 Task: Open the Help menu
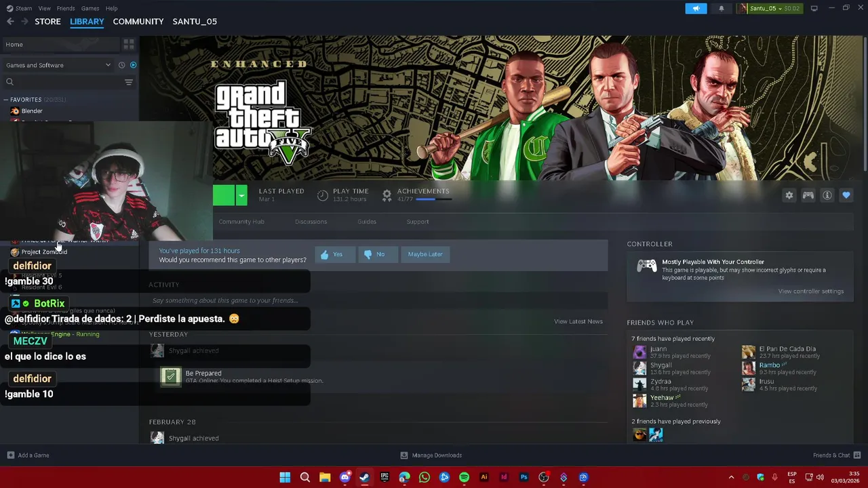tap(112, 8)
